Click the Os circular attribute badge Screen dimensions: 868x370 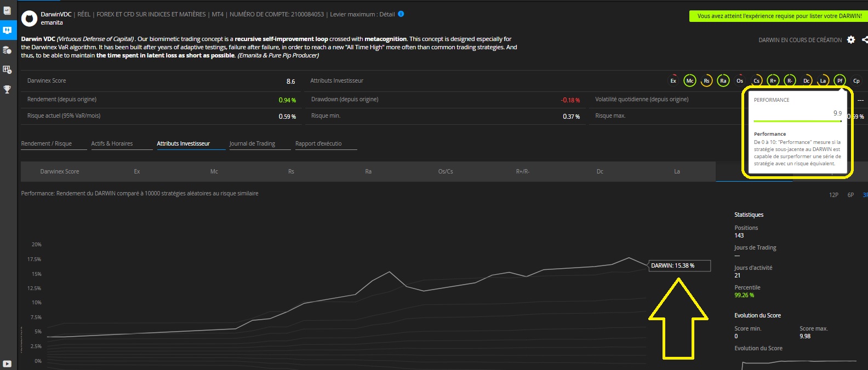(x=740, y=81)
